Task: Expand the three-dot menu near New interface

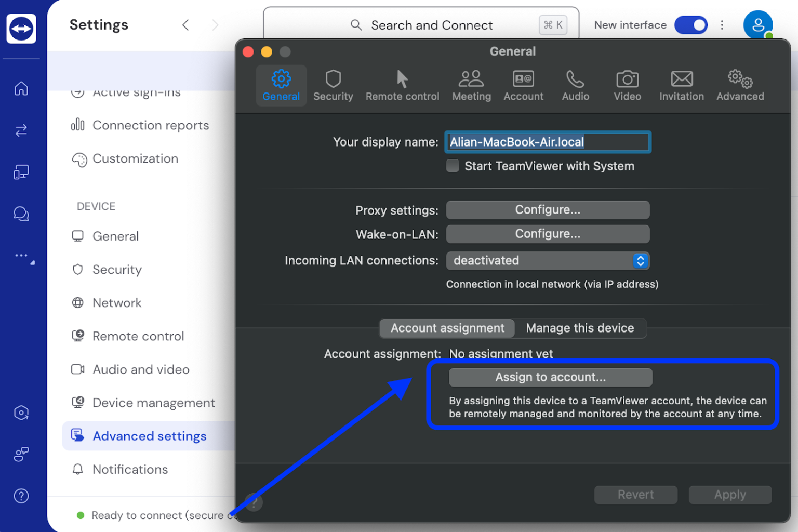Action: [x=722, y=25]
